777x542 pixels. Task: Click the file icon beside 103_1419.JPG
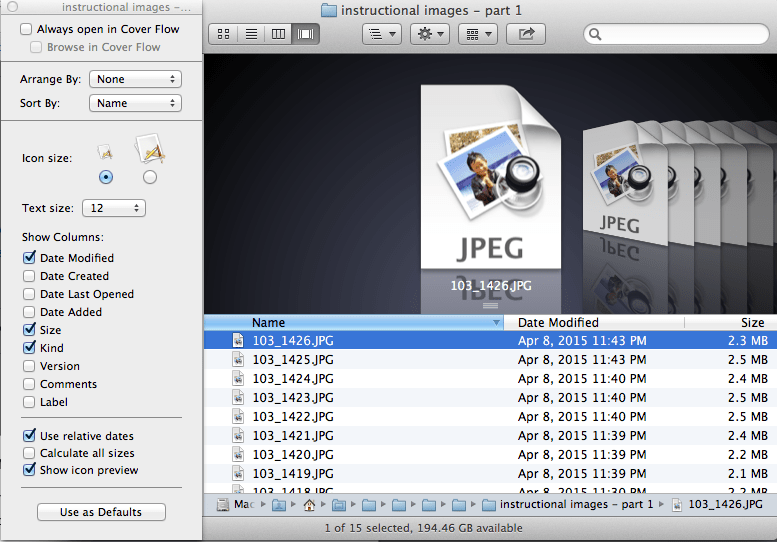point(238,474)
